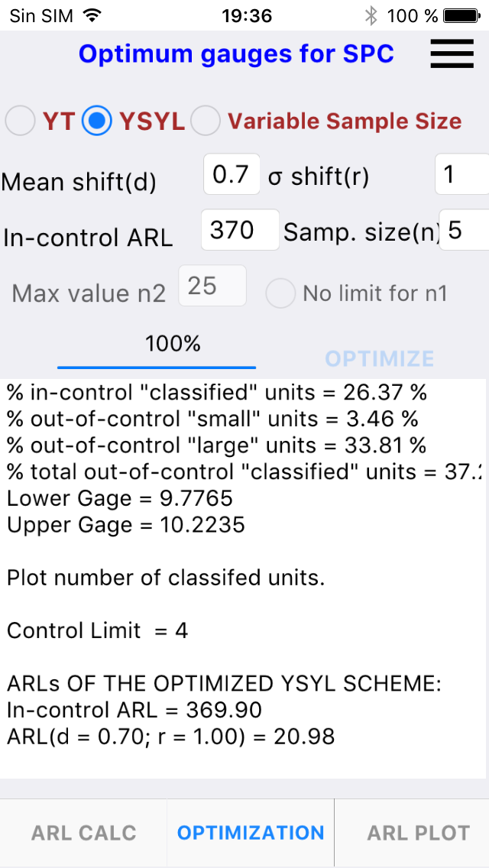Open the hamburger menu icon

point(452,53)
